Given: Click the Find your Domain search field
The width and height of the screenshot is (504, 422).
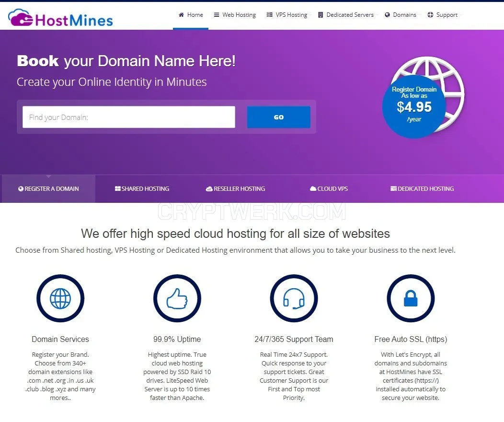Looking at the screenshot, I should (x=129, y=117).
